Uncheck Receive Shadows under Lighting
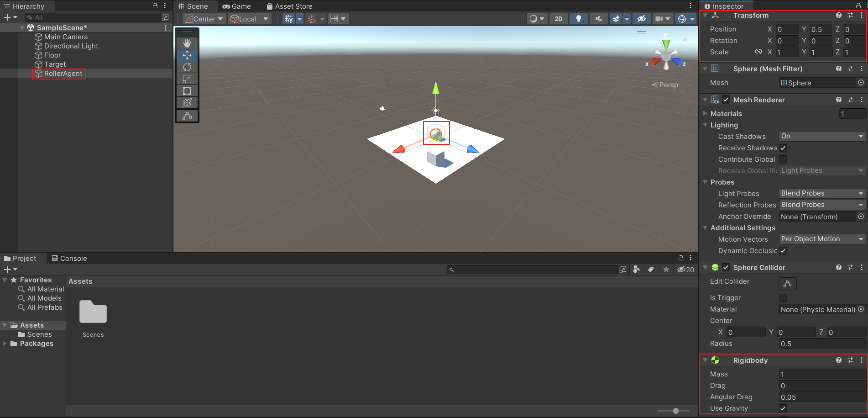This screenshot has width=868, height=418. 783,148
